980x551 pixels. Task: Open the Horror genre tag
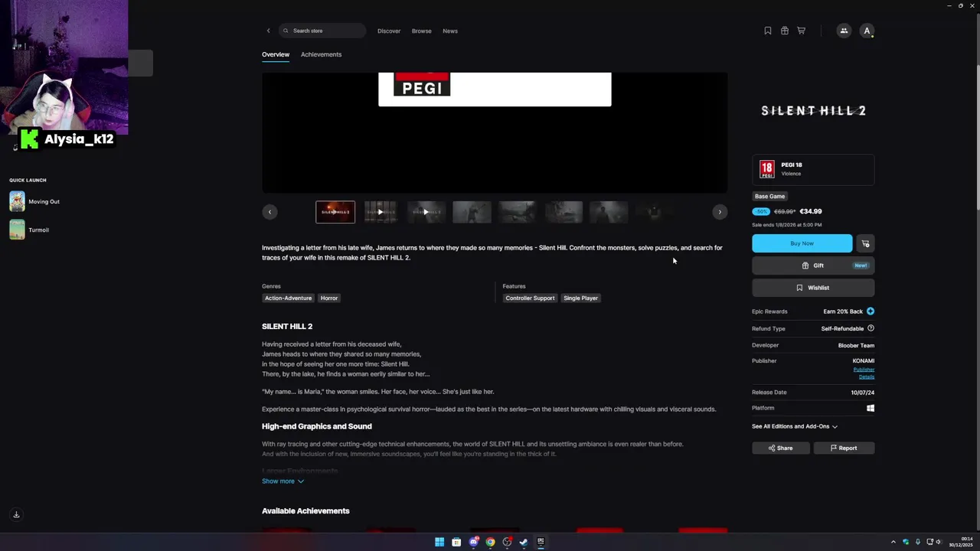tap(329, 298)
